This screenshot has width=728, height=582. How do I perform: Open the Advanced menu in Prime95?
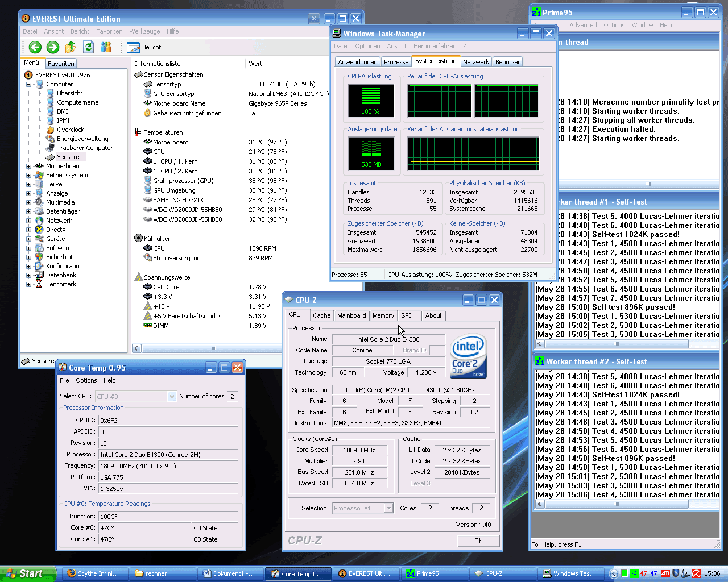coord(583,25)
